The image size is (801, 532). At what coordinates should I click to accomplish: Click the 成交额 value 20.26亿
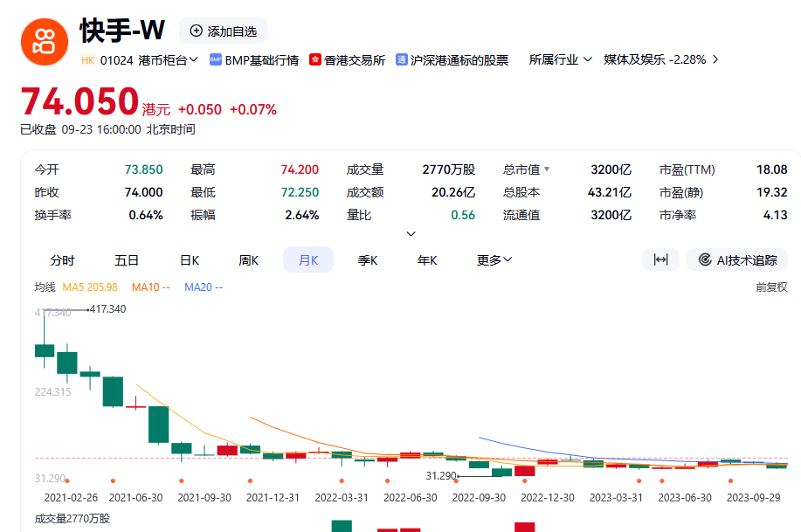click(x=453, y=192)
